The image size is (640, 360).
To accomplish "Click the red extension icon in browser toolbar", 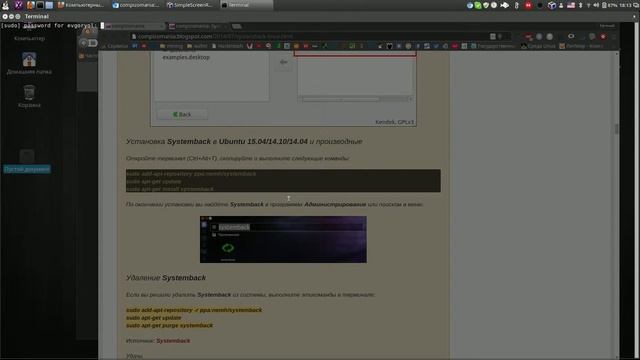I will pos(603,36).
